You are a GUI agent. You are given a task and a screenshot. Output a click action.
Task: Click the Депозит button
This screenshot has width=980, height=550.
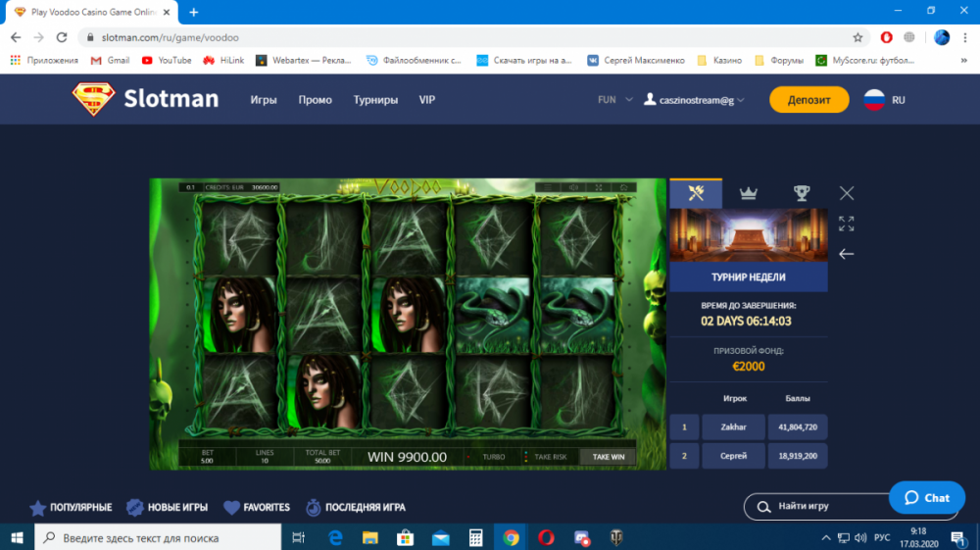[808, 100]
